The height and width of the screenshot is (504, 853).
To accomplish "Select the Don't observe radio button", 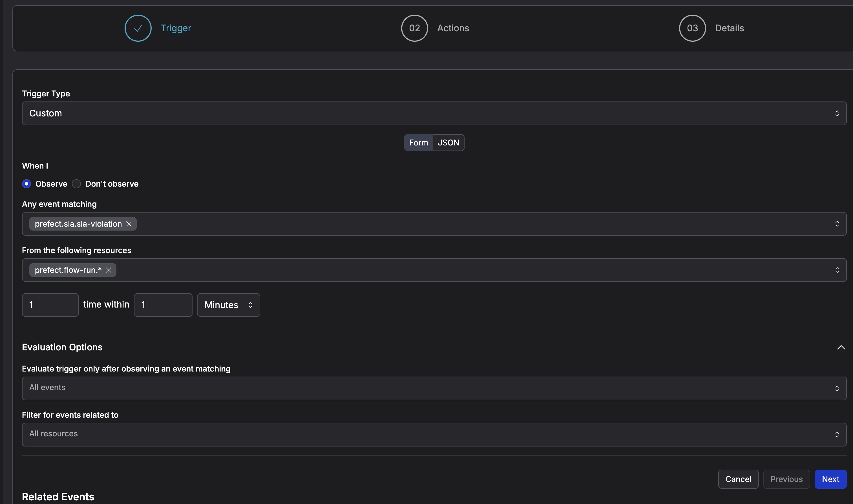I will click(76, 184).
